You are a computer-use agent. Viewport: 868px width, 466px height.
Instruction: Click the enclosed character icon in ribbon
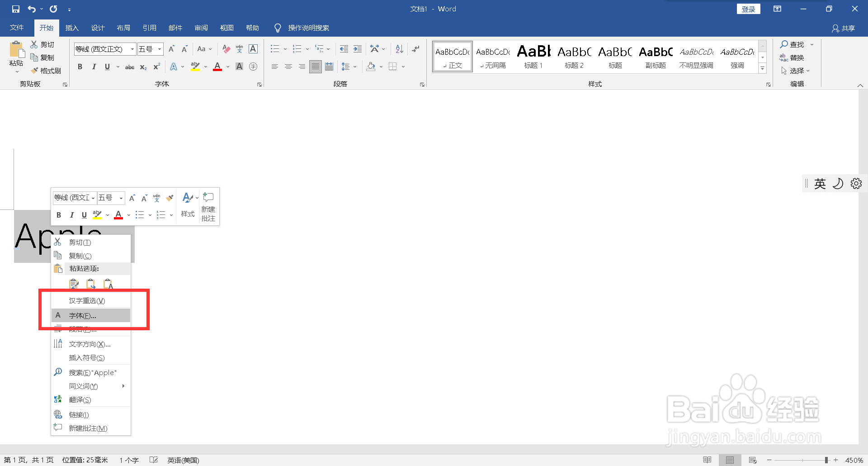tap(253, 67)
